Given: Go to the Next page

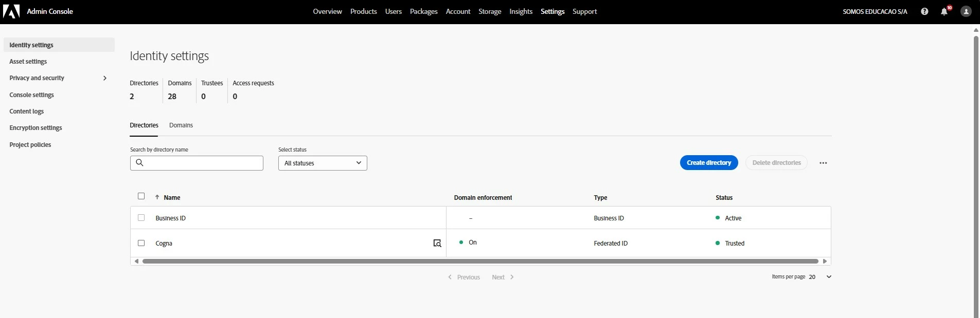Looking at the screenshot, I should [503, 277].
